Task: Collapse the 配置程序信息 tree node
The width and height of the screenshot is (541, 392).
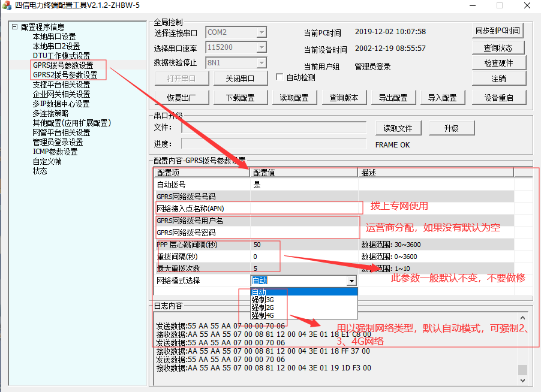Action: [x=14, y=26]
